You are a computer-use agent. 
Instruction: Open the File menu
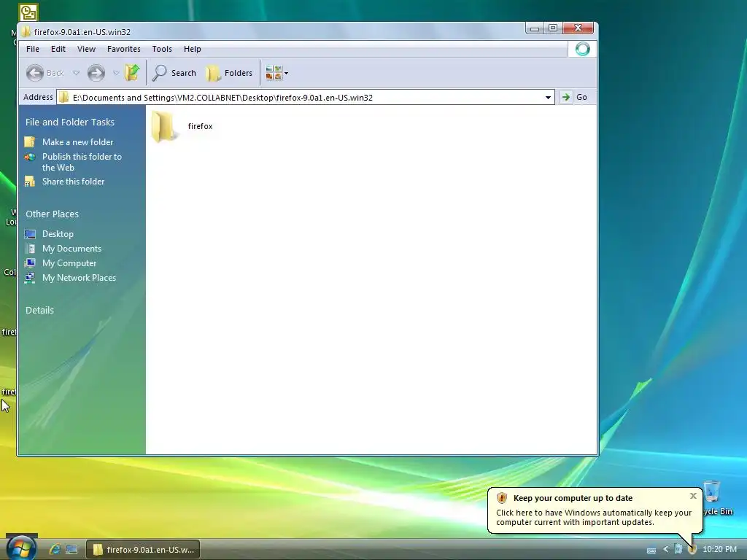click(33, 49)
